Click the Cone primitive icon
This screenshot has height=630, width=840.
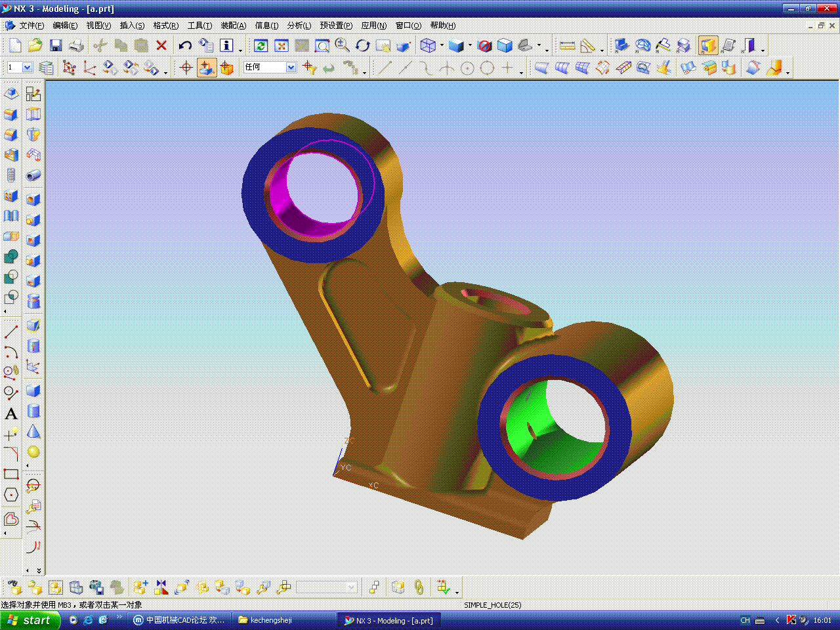point(33,432)
